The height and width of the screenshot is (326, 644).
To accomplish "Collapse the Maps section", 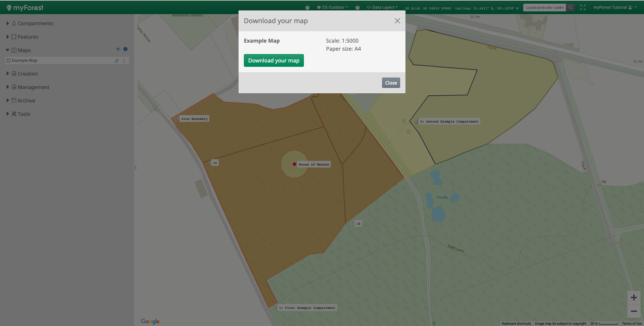I will tap(8, 50).
